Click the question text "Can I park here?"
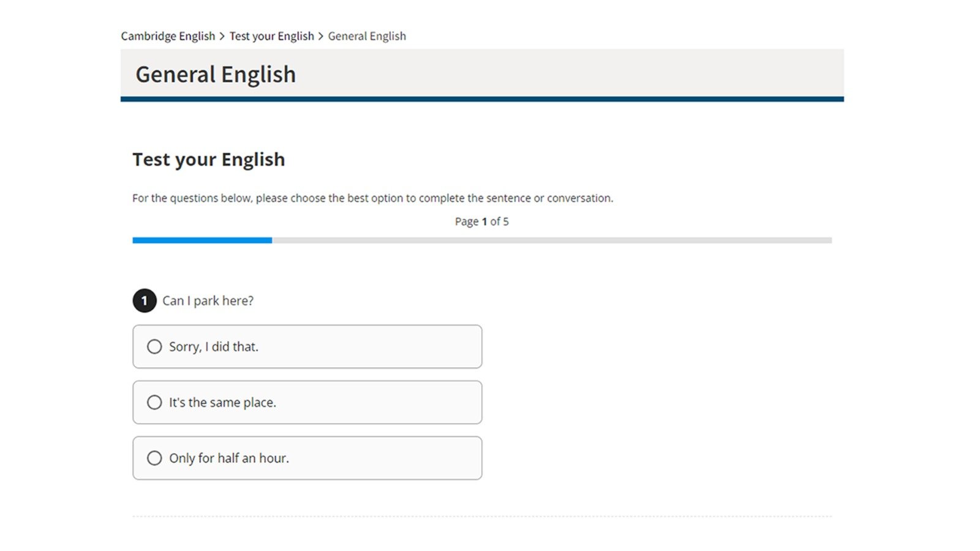Image resolution: width=980 pixels, height=551 pixels. click(208, 301)
